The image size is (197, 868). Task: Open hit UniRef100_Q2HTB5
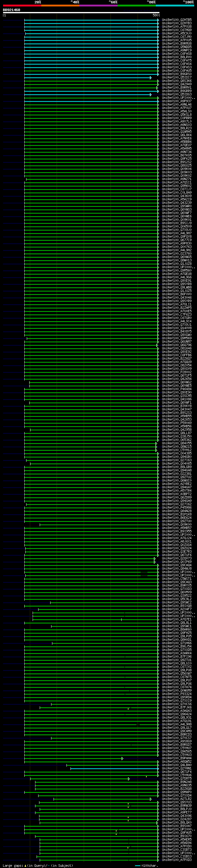click(177, 20)
